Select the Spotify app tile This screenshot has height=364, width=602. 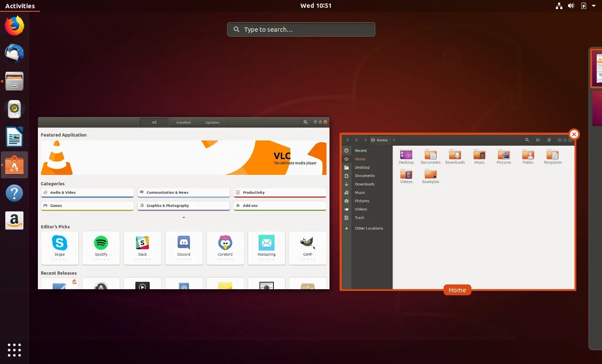[x=101, y=248]
